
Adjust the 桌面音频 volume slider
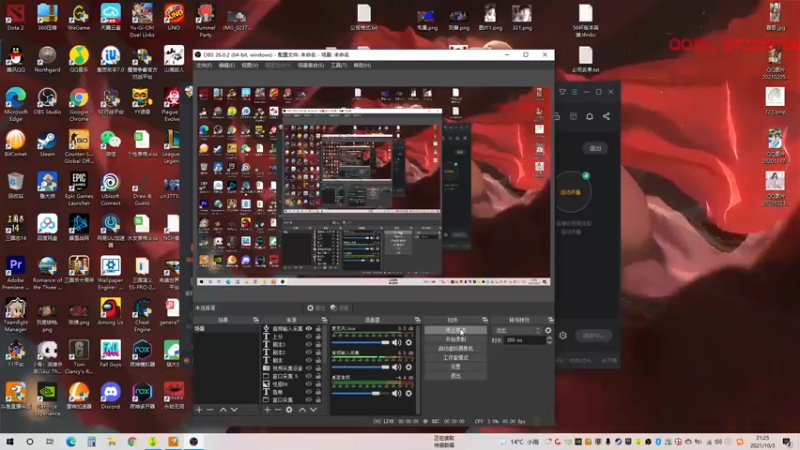coord(361,393)
